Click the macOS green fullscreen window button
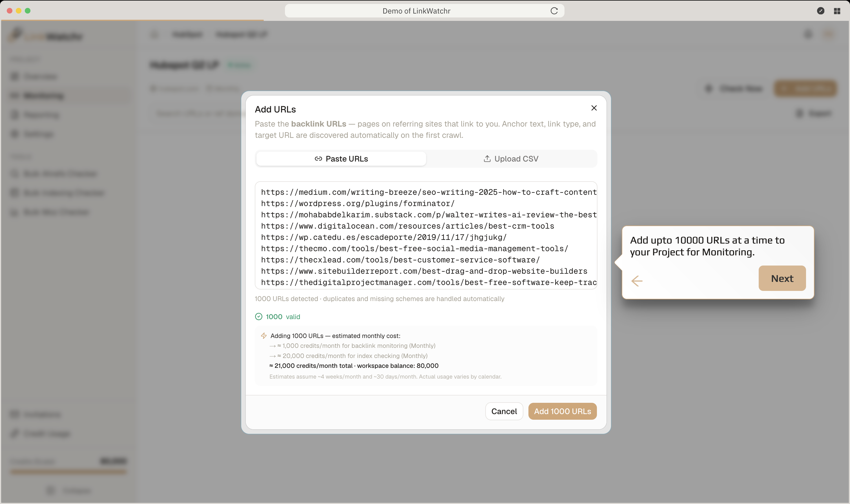 [28, 11]
